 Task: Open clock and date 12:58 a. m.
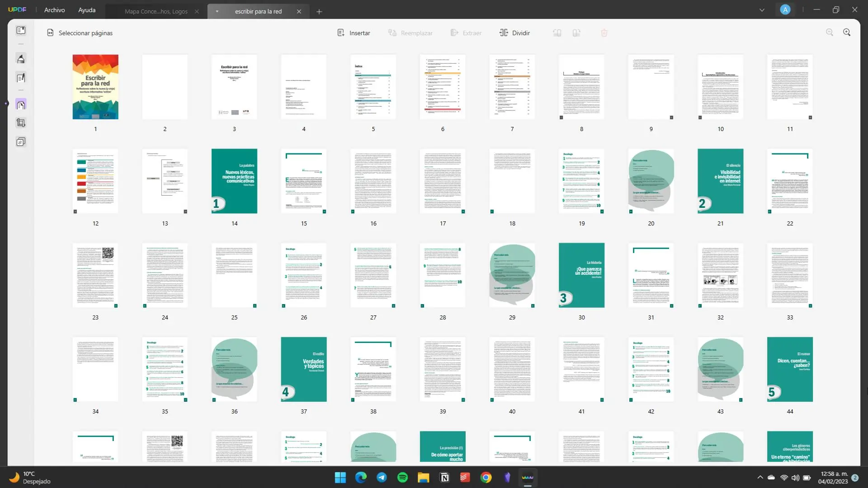833,478
